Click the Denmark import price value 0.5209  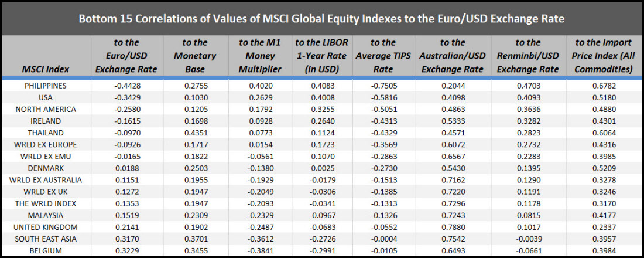603,168
